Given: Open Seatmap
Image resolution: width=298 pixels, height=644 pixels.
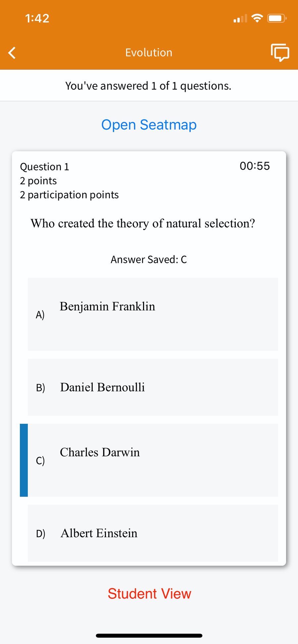Looking at the screenshot, I should (x=149, y=125).
